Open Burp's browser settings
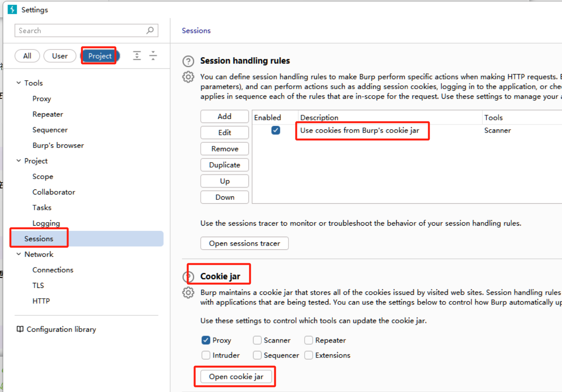The image size is (562, 392). (58, 145)
